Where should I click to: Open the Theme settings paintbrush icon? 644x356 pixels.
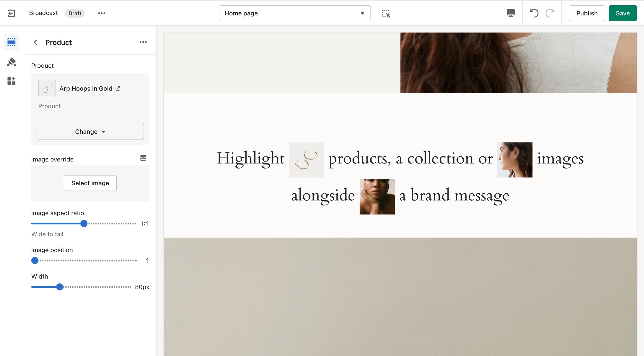pyautogui.click(x=11, y=62)
